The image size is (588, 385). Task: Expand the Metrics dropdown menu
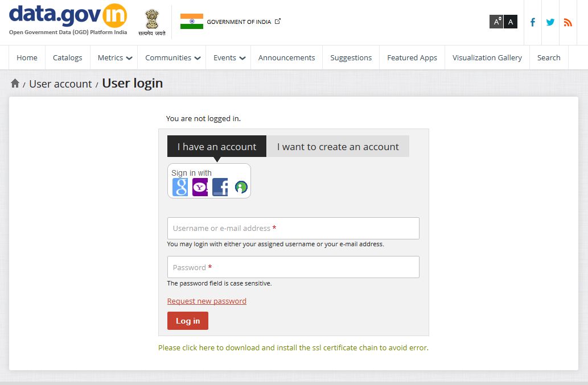click(x=114, y=57)
